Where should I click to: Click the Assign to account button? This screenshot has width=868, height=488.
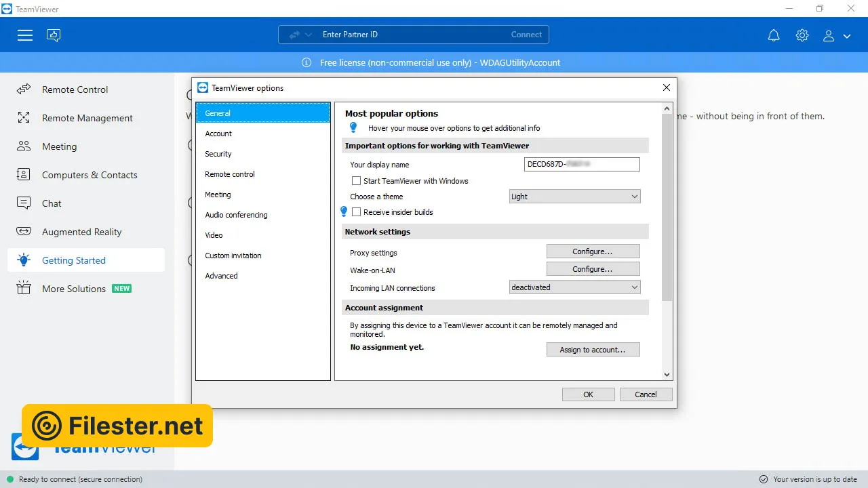click(x=593, y=350)
